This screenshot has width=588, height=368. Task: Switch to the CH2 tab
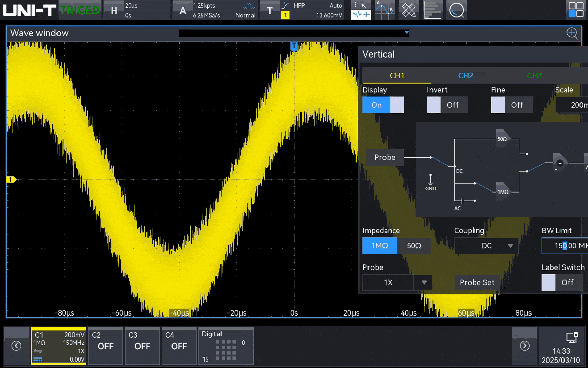click(x=465, y=75)
